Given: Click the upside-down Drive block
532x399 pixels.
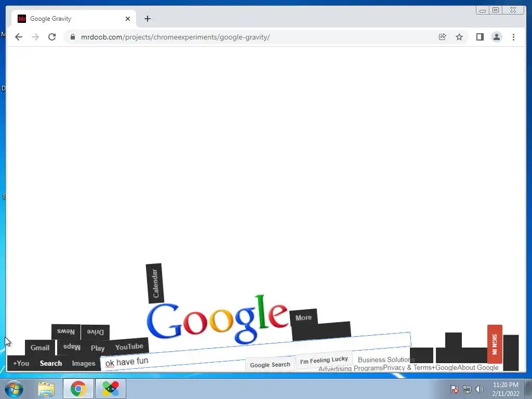Looking at the screenshot, I should (x=96, y=332).
